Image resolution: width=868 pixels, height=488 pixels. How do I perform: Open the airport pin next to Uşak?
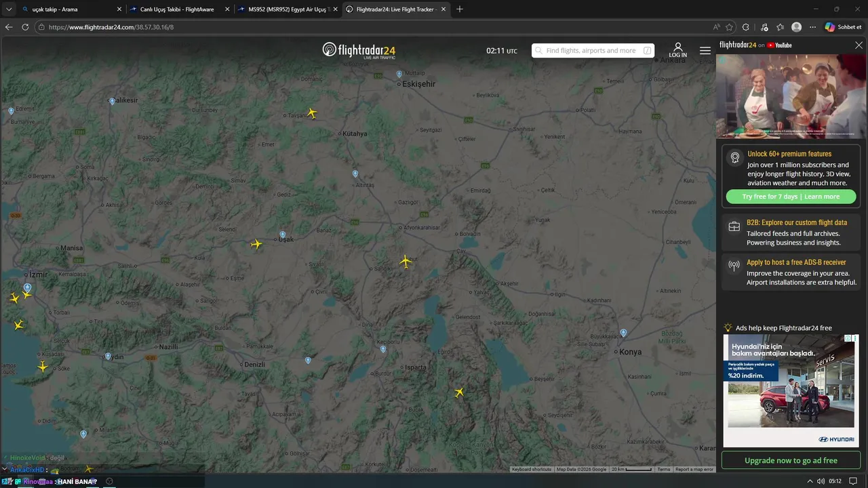[x=283, y=236]
